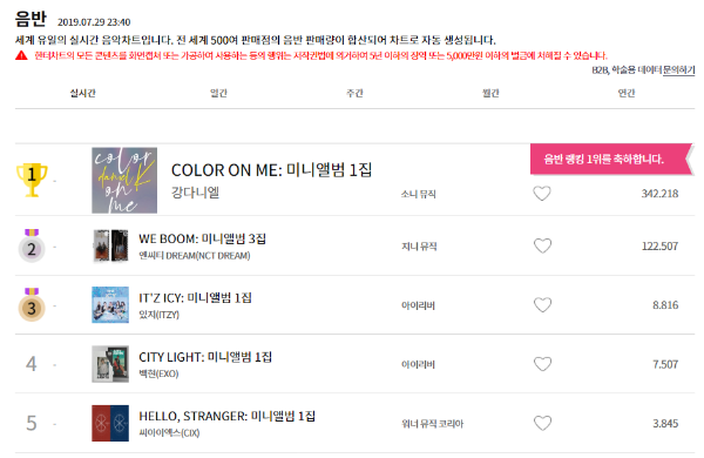Open the WE BOOM album cover thumbnail
This screenshot has width=704, height=458.
click(110, 246)
